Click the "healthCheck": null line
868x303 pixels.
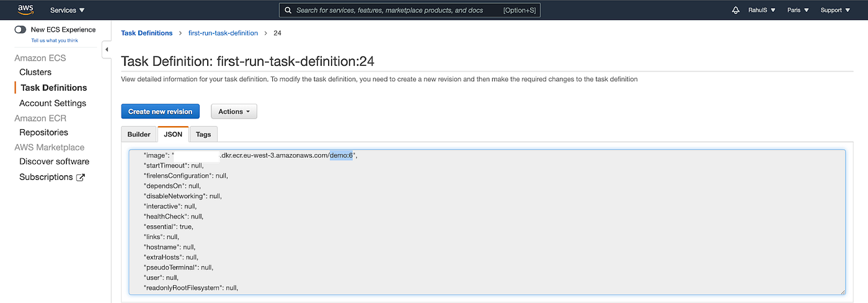point(173,216)
